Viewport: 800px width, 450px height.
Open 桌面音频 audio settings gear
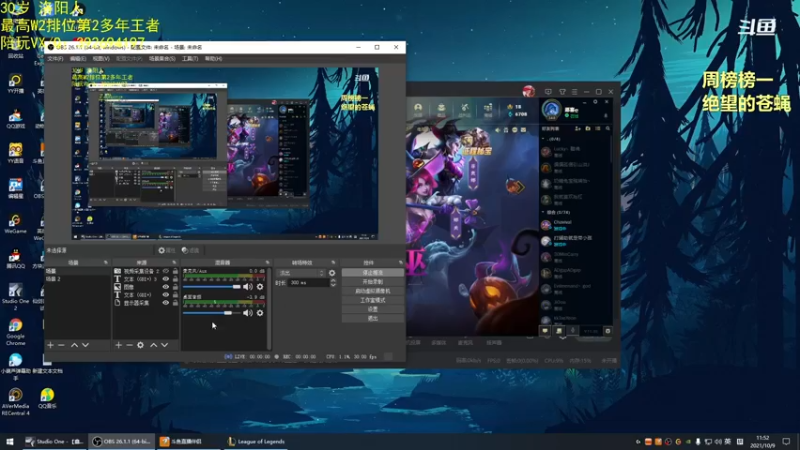pyautogui.click(x=260, y=313)
